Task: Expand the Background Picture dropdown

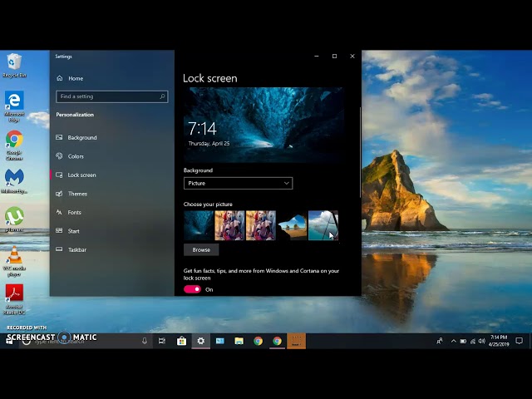Action: tap(239, 183)
